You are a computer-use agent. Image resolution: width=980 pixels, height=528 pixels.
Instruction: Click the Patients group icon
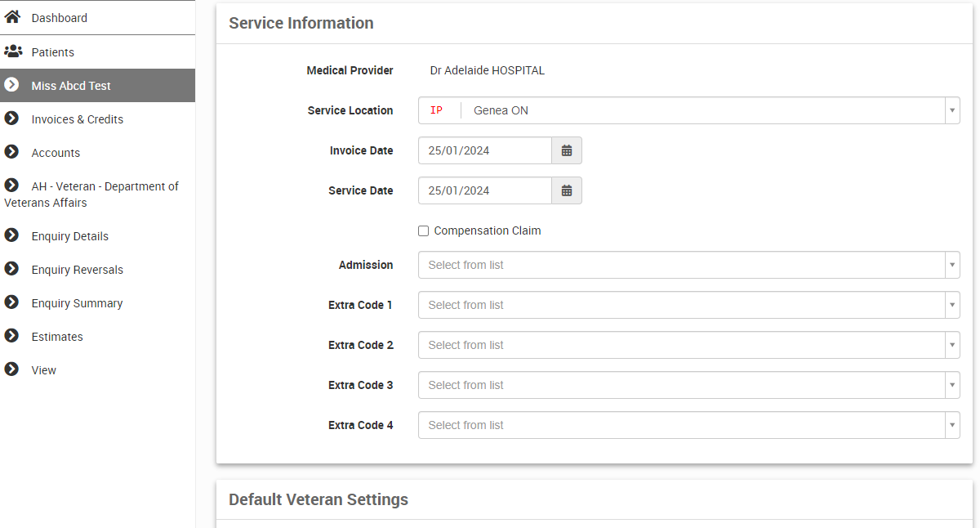(x=12, y=51)
